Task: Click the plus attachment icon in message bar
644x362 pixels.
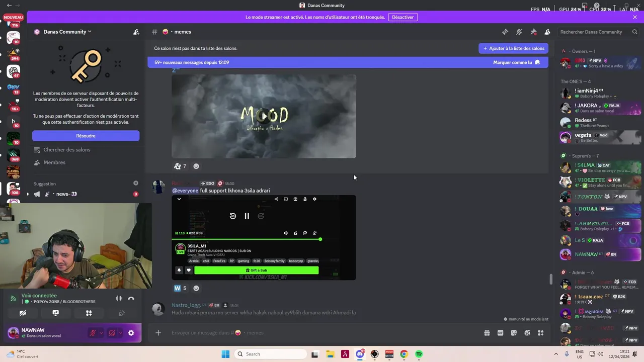Action: pos(158,332)
